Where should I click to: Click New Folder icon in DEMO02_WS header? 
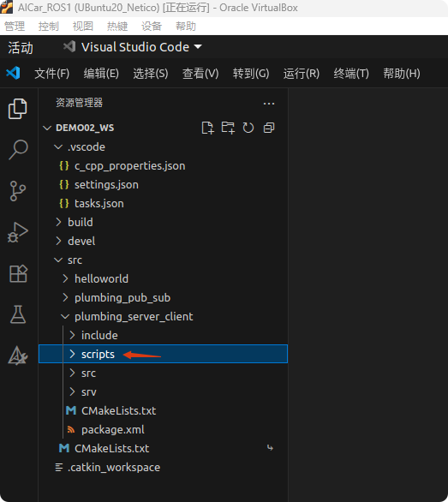point(228,128)
